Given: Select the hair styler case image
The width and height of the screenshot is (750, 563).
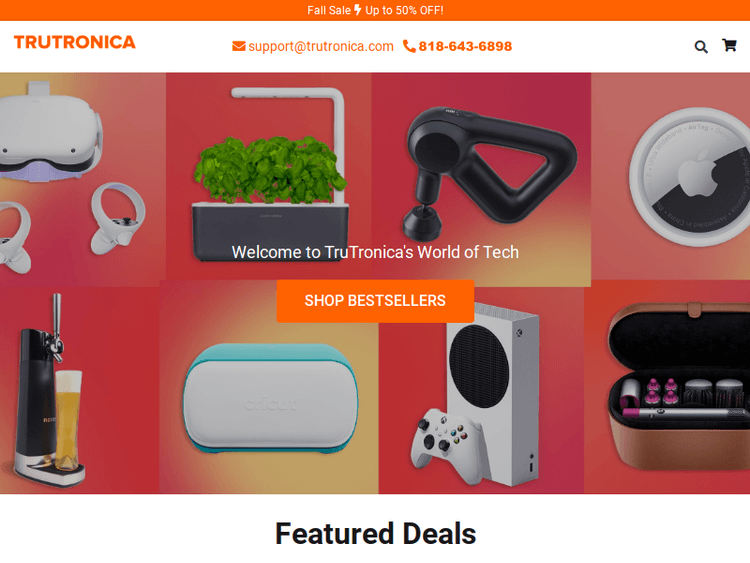Looking at the screenshot, I should pyautogui.click(x=667, y=386).
